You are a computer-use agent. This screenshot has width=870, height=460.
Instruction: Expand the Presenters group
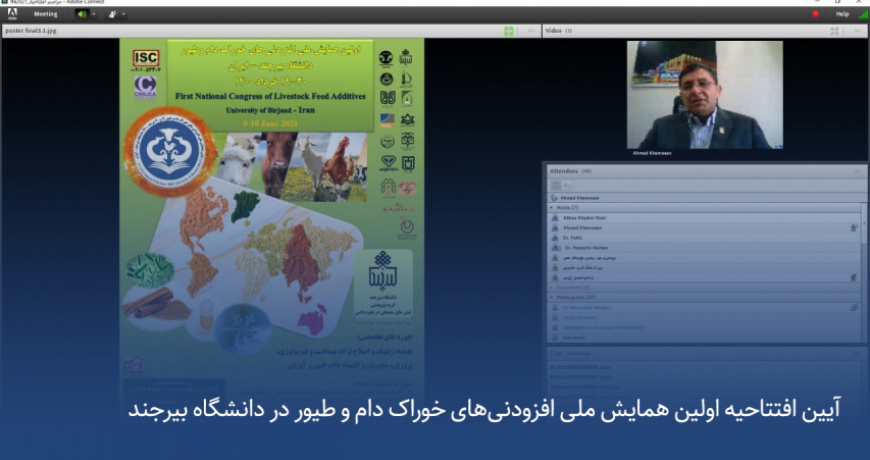click(x=552, y=287)
